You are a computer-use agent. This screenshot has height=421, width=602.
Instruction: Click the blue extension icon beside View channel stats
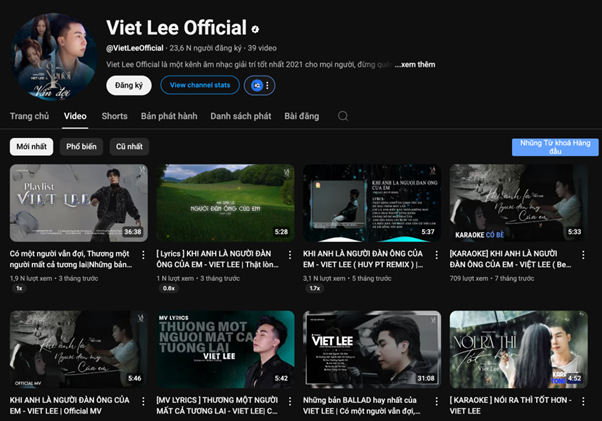point(257,85)
